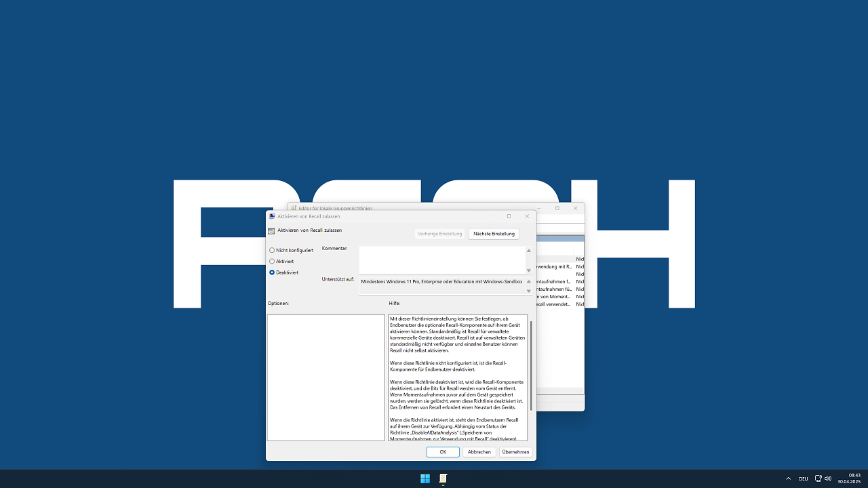Click the 'Abbrechen' button

(479, 451)
